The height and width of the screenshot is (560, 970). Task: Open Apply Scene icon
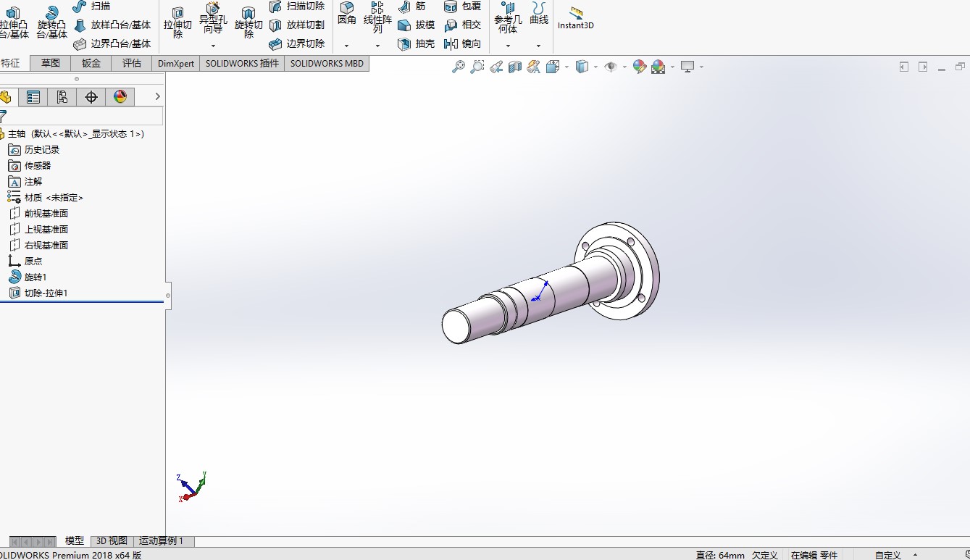658,67
